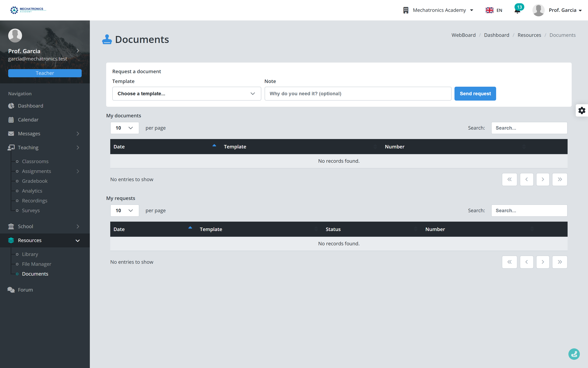Screen dimensions: 588x368
Task: Sort My documents by Date column
Action: click(x=165, y=147)
